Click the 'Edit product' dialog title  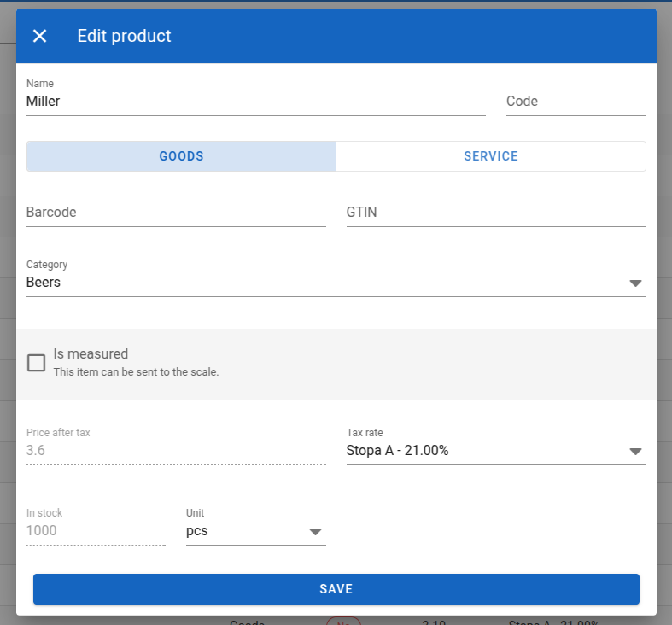pyautogui.click(x=125, y=36)
